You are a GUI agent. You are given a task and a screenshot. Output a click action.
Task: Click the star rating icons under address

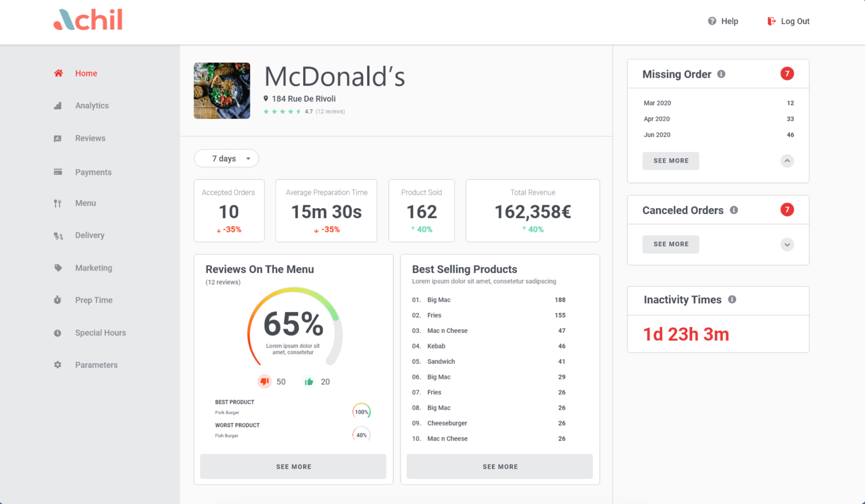pos(282,111)
